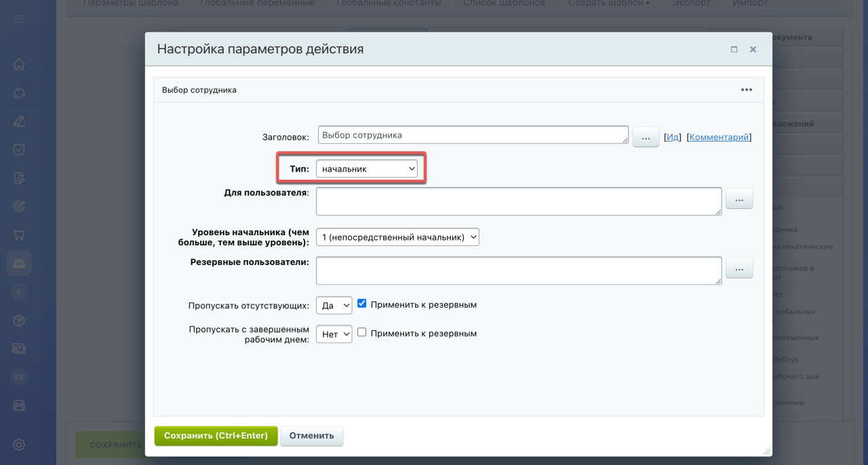The width and height of the screenshot is (868, 465).
Task: Click the Для пользователя: label
Action: click(267, 193)
